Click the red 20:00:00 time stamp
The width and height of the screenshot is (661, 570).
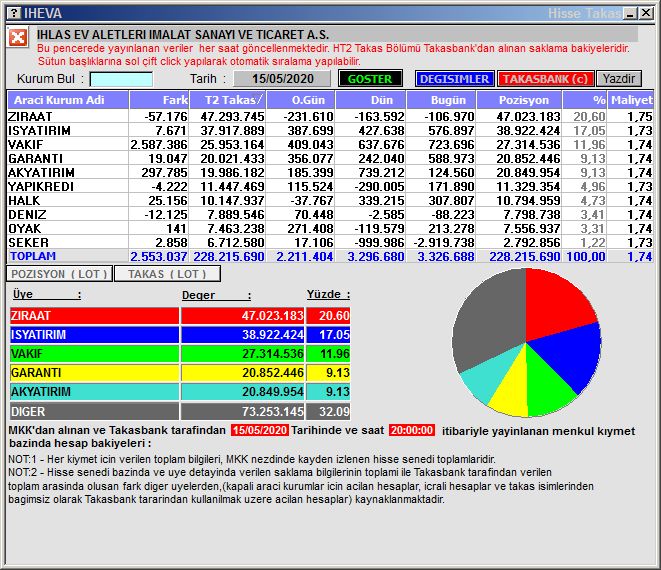pos(411,430)
